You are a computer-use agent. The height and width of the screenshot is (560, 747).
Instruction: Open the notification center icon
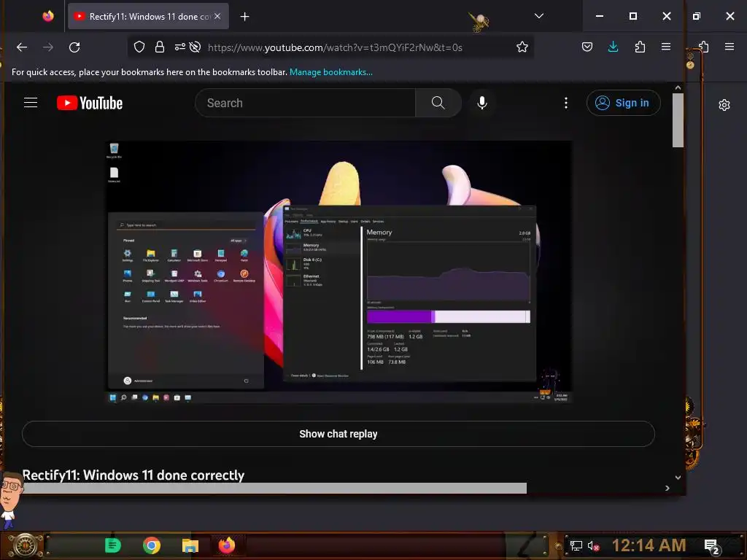(712, 547)
